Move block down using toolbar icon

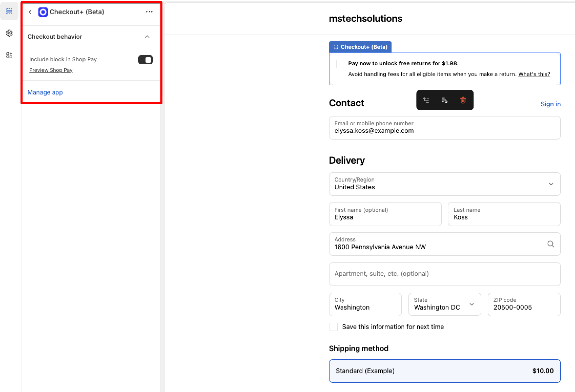pos(445,100)
